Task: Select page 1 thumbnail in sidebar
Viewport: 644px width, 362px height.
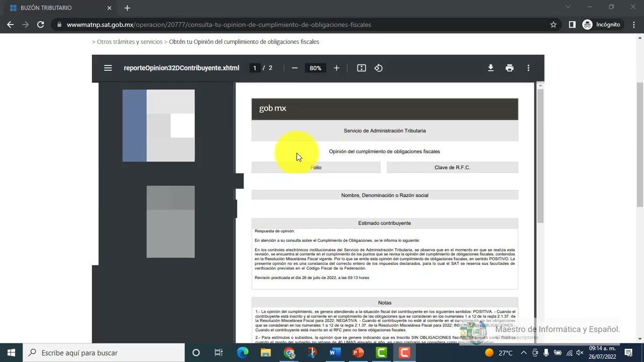Action: coord(158,126)
